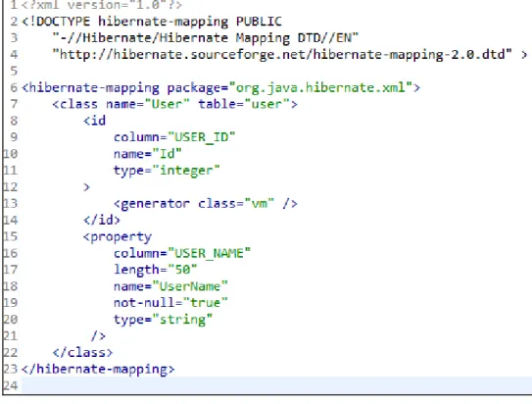Viewport: 532px width, 404px height.
Task: Click the not-null="true" attribute
Action: pos(170,303)
